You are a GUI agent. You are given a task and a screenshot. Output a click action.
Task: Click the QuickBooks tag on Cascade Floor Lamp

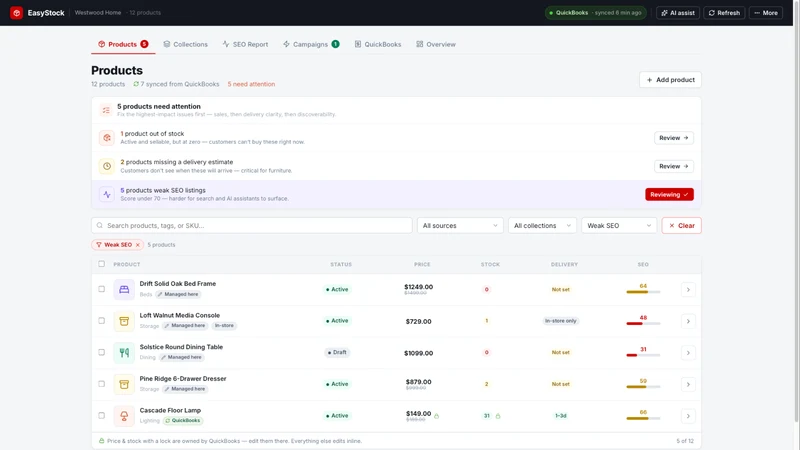[183, 421]
